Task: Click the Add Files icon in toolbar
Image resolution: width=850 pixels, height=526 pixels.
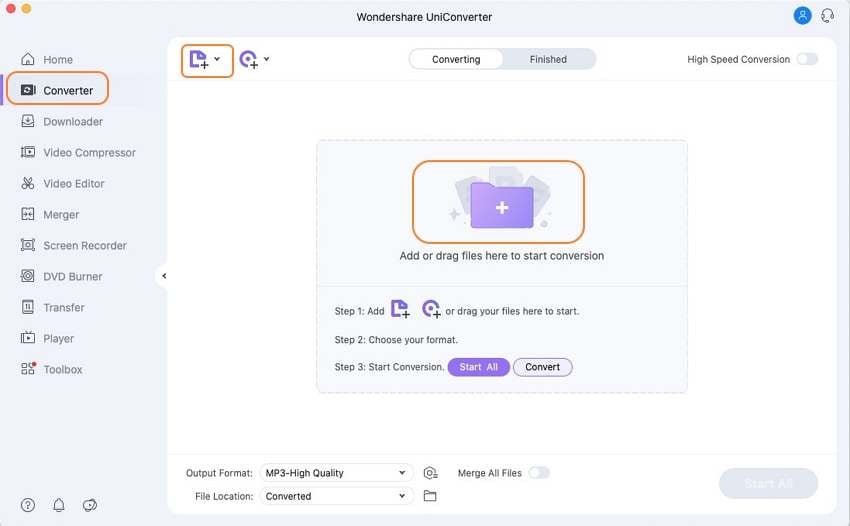Action: click(198, 60)
